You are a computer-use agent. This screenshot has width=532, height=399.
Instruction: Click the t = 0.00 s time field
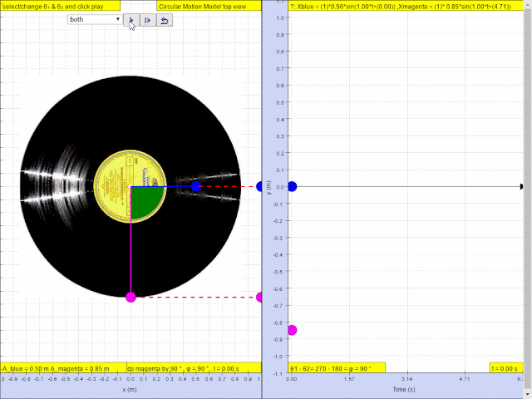pyautogui.click(x=506, y=368)
